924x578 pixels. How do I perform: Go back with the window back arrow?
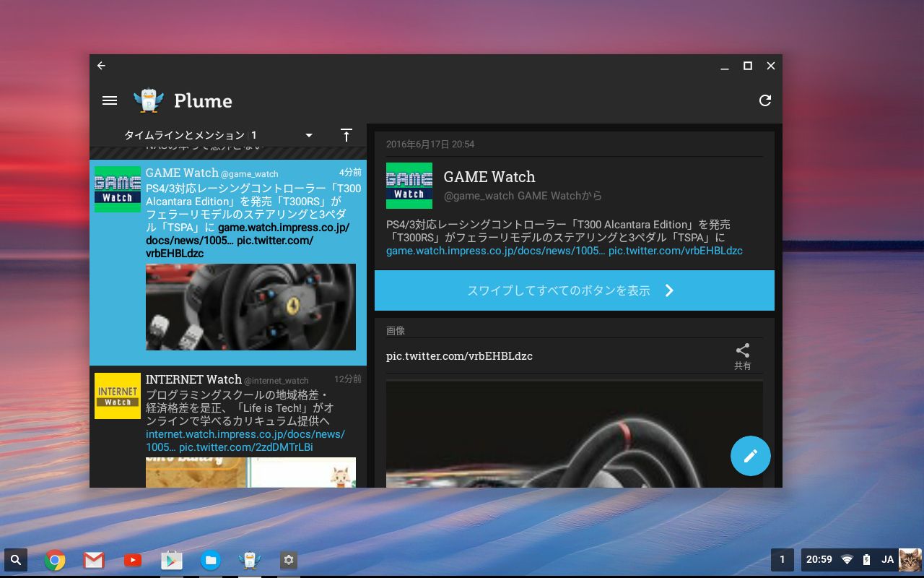(x=101, y=66)
